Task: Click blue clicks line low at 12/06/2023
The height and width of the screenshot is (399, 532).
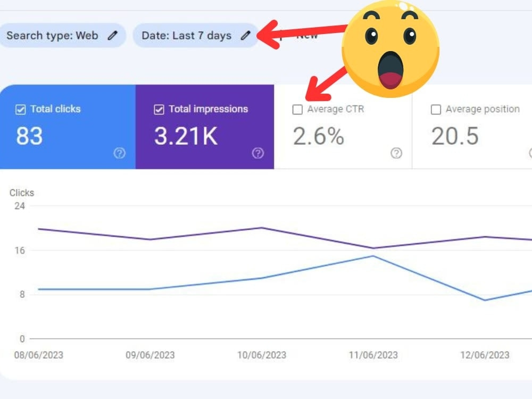Action: coord(485,300)
